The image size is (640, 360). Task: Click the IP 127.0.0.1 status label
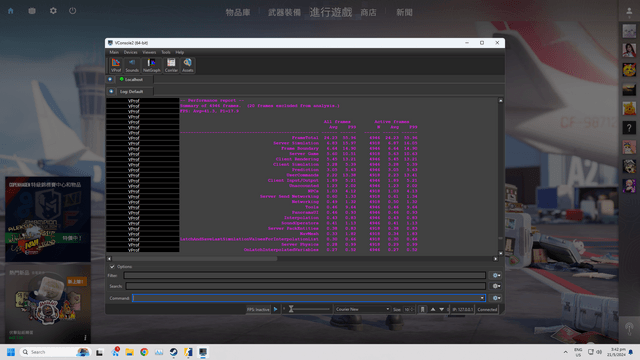tap(462, 309)
